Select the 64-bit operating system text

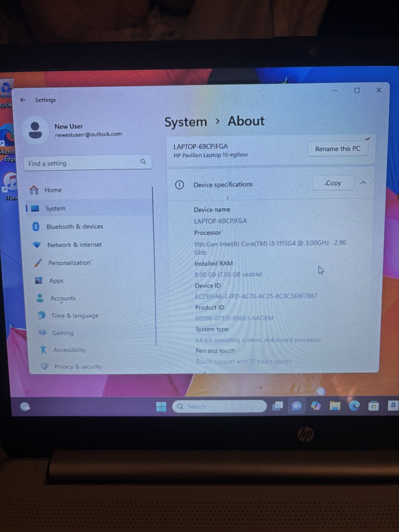click(258, 340)
